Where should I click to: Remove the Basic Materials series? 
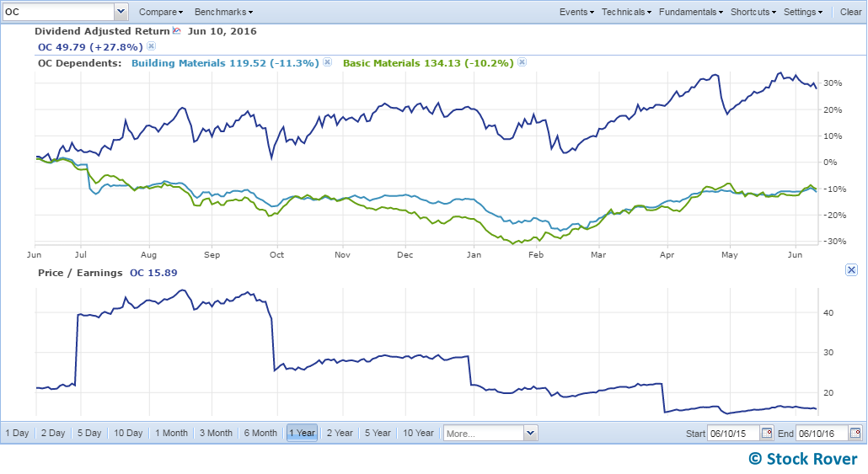click(x=522, y=62)
